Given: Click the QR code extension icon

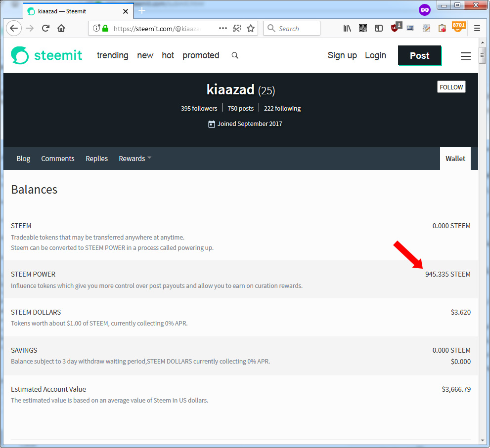Looking at the screenshot, I should pos(363,29).
